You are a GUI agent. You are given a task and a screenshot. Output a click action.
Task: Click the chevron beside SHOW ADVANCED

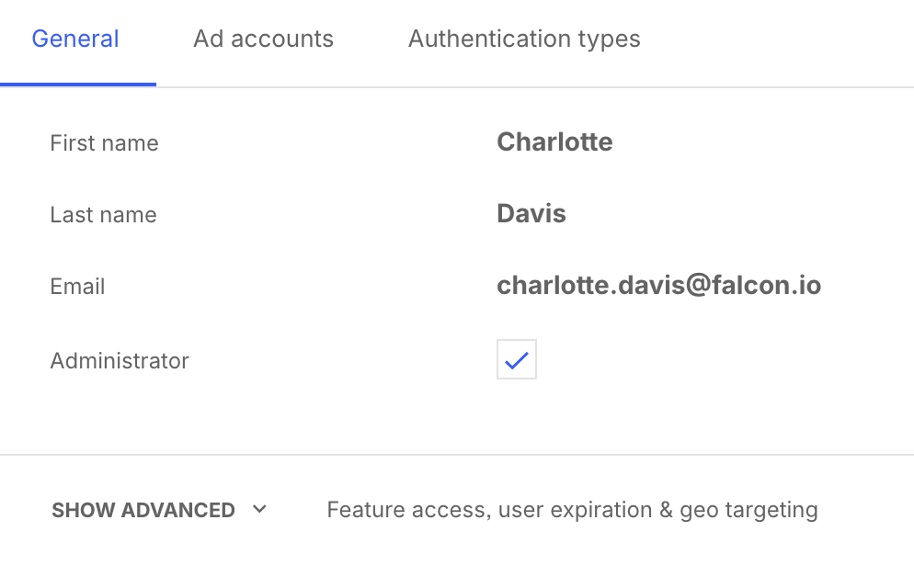coord(259,509)
